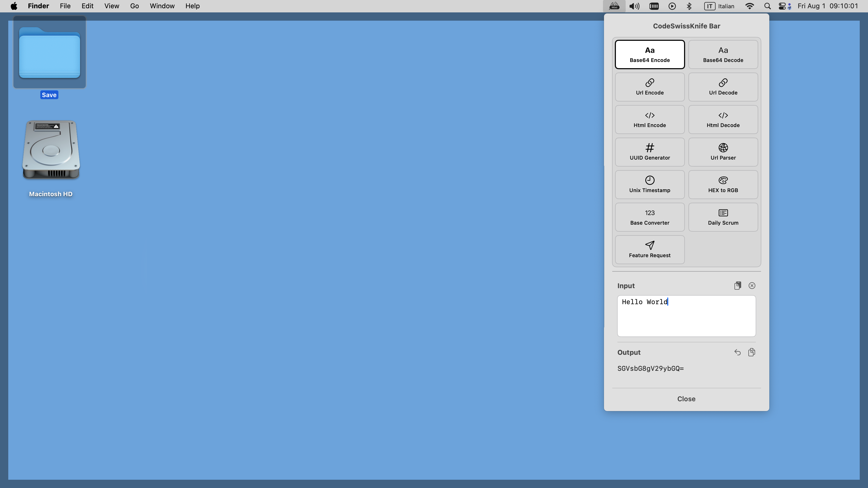Select the Unix Timestamp tool
Viewport: 868px width, 488px height.
[650, 185]
